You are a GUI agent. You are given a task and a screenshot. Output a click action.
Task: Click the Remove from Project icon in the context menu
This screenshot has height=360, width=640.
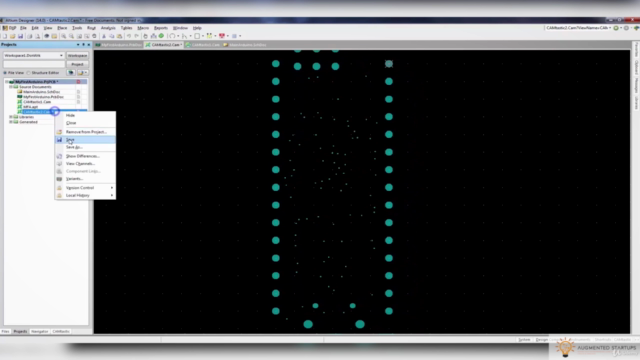coord(59,132)
